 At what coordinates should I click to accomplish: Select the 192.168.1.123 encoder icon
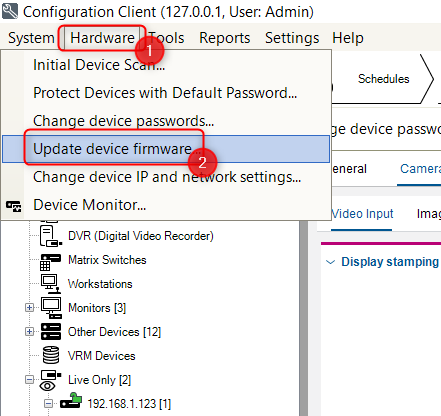pos(71,401)
